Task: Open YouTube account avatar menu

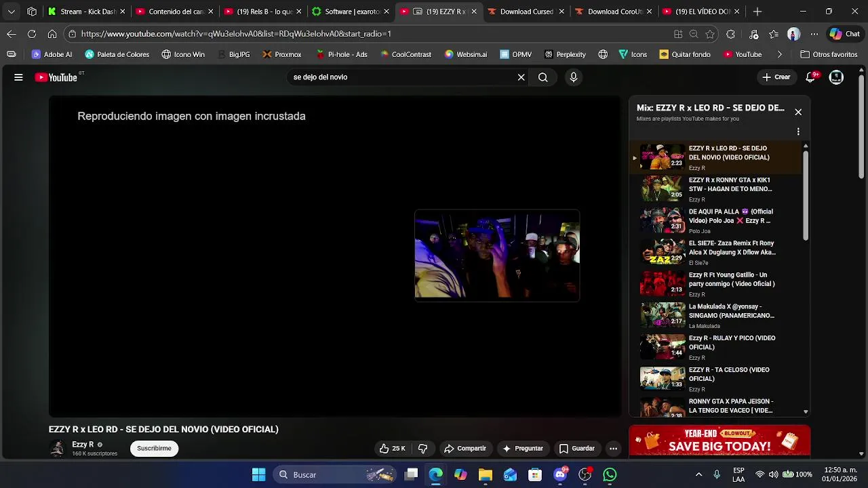Action: click(837, 77)
